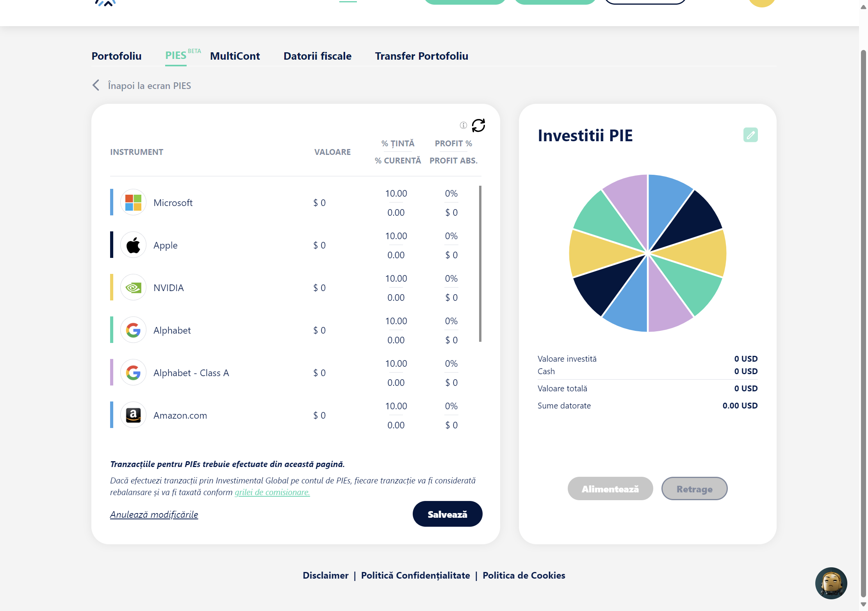Click Apple's 10.00 target percentage value
Viewport: 868px width, 611px height.
click(396, 236)
